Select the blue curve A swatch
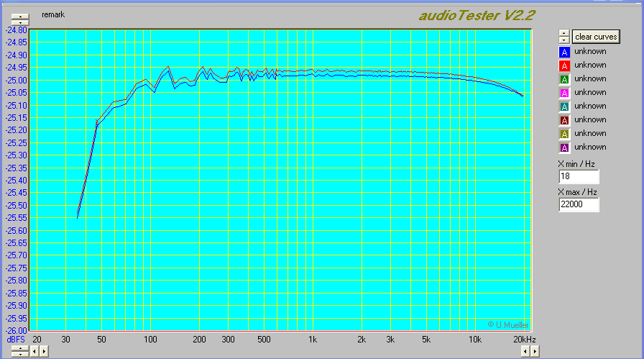 pos(564,53)
